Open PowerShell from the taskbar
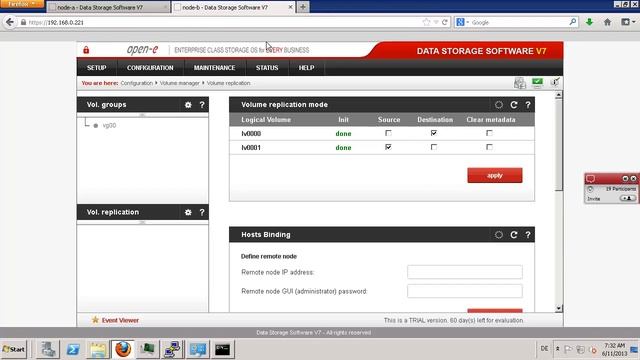The image size is (640, 360). tap(73, 349)
